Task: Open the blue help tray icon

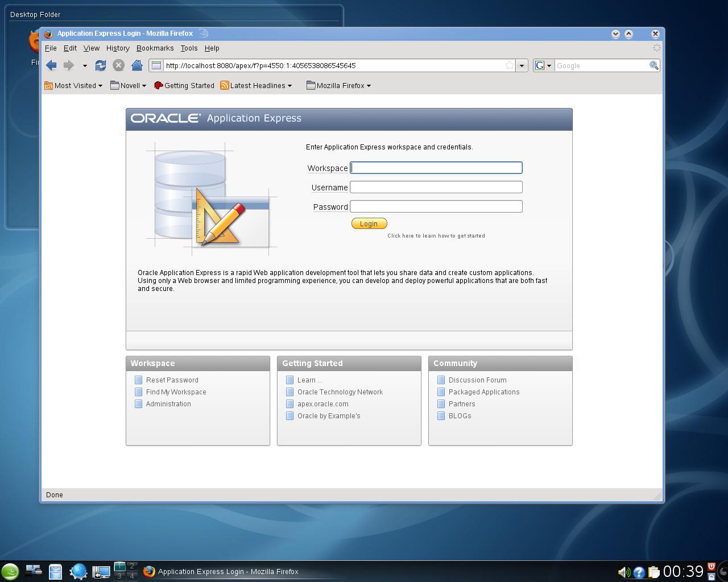Action: coord(639,572)
